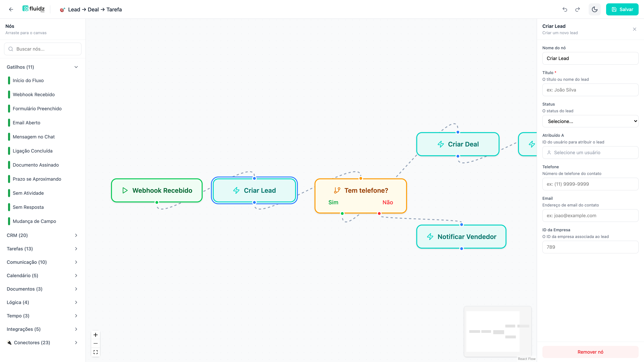
Task: Click the Salvar button
Action: 622,10
